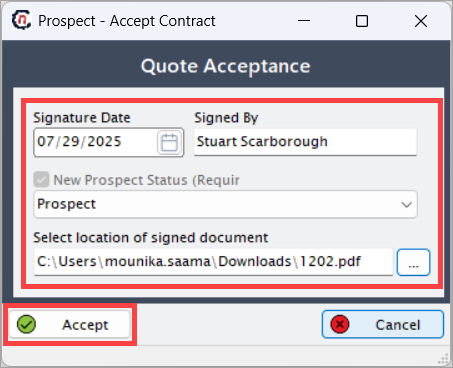Minimize the Accept Contract window

[x=304, y=21]
